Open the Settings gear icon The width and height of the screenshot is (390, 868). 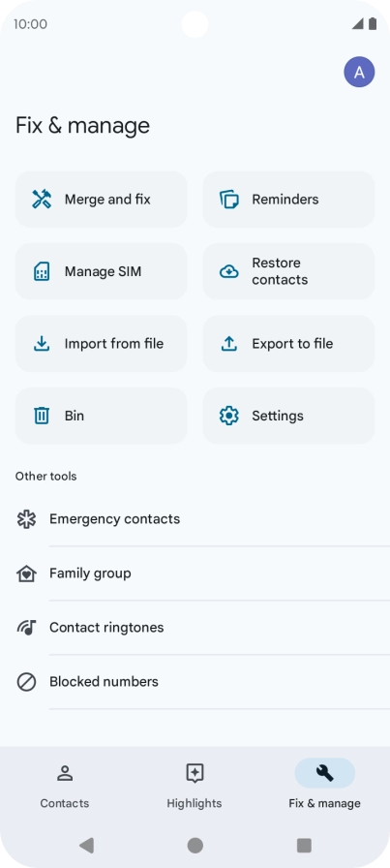[229, 416]
